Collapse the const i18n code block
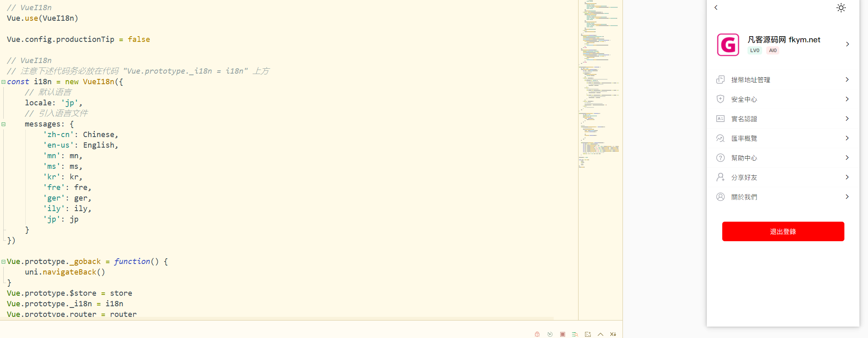 pos(4,82)
